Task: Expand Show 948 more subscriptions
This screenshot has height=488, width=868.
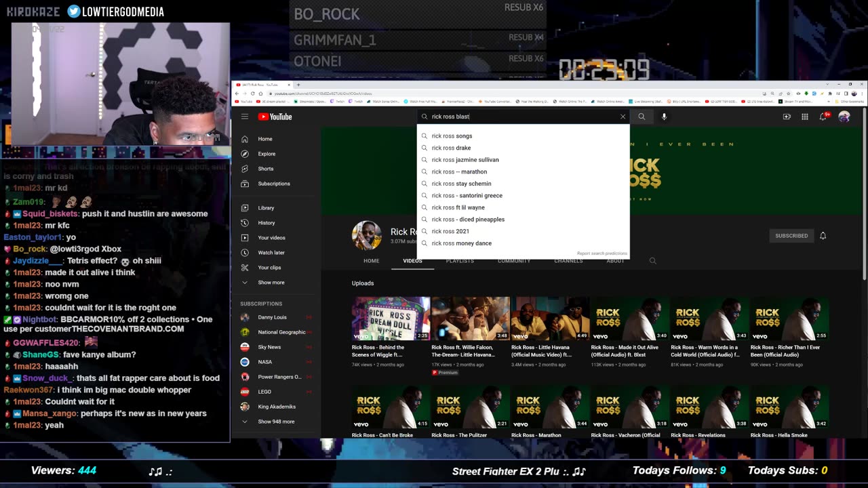Action: 276,422
